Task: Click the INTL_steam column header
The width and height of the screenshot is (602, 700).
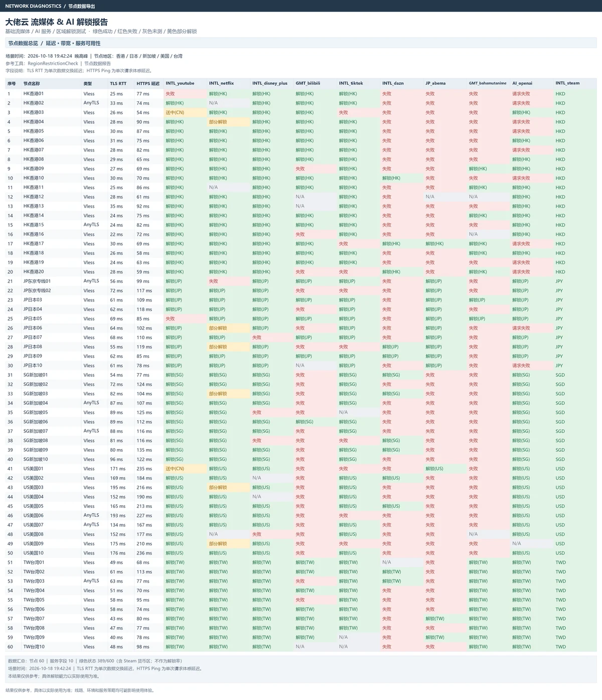Action: click(x=567, y=83)
